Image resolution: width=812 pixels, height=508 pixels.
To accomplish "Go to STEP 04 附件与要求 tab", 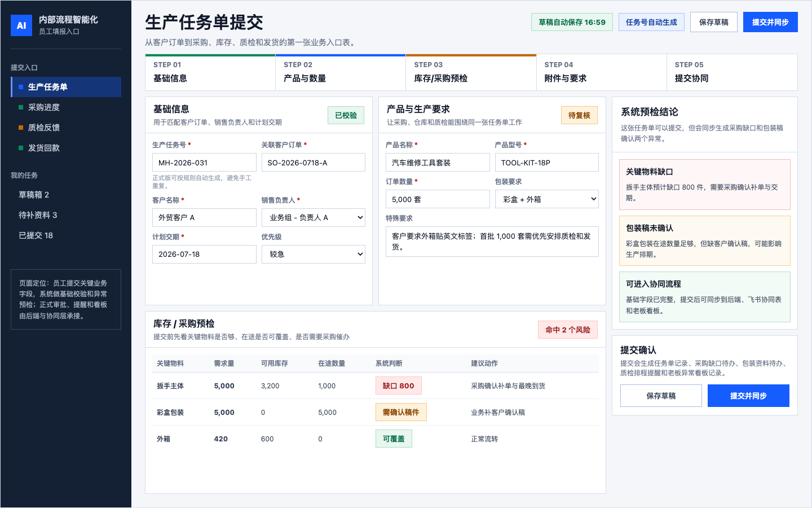I will (601, 72).
